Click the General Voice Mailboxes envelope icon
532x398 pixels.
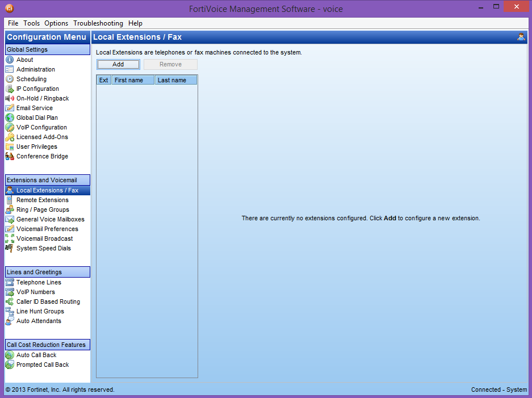coord(10,219)
